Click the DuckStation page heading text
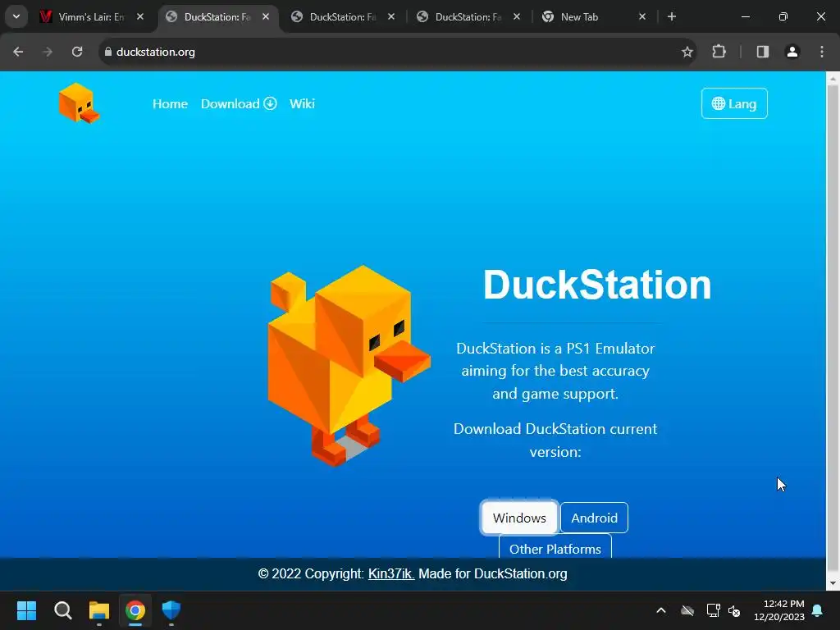 tap(597, 285)
